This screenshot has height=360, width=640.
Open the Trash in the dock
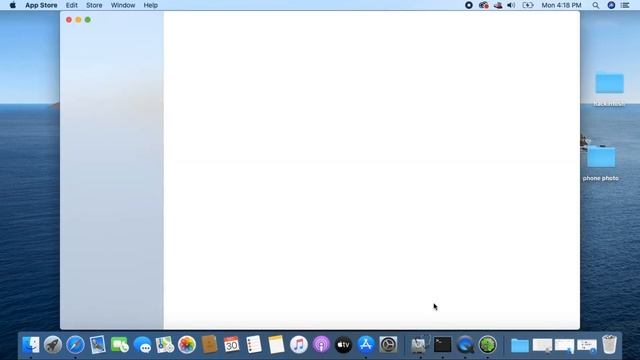(609, 344)
